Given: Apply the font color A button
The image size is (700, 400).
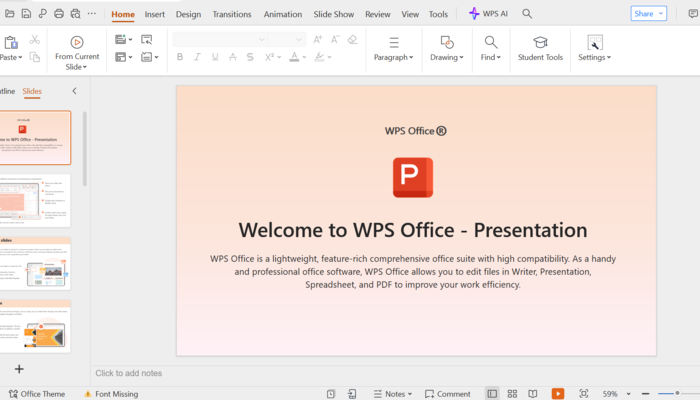Looking at the screenshot, I should coord(294,57).
